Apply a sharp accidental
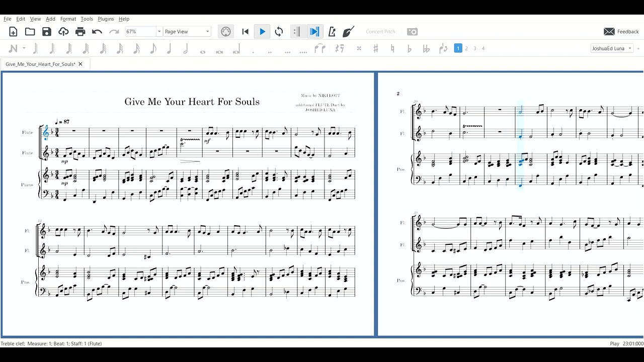 click(375, 49)
